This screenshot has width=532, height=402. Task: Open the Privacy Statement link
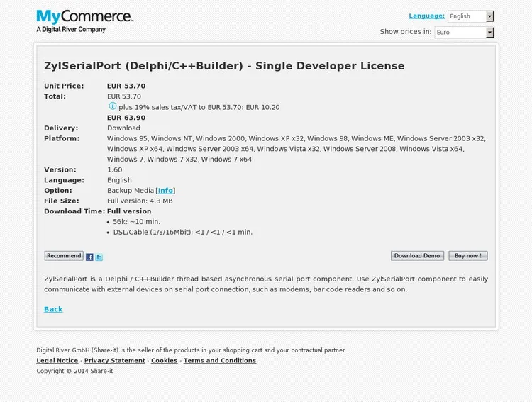tap(115, 361)
